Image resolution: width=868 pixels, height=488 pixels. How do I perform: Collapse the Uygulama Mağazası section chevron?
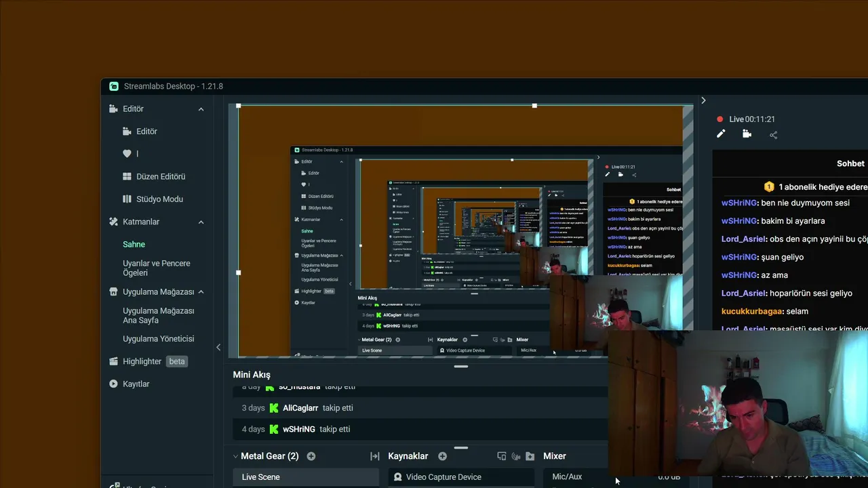[201, 292]
